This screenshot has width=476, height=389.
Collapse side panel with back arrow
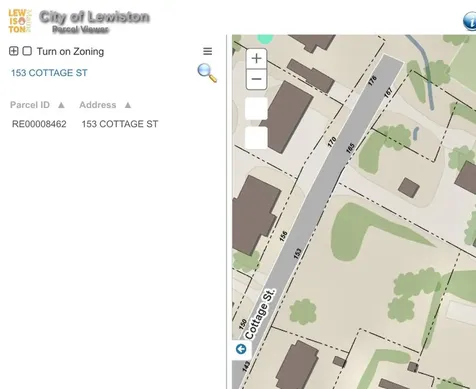pos(241,349)
